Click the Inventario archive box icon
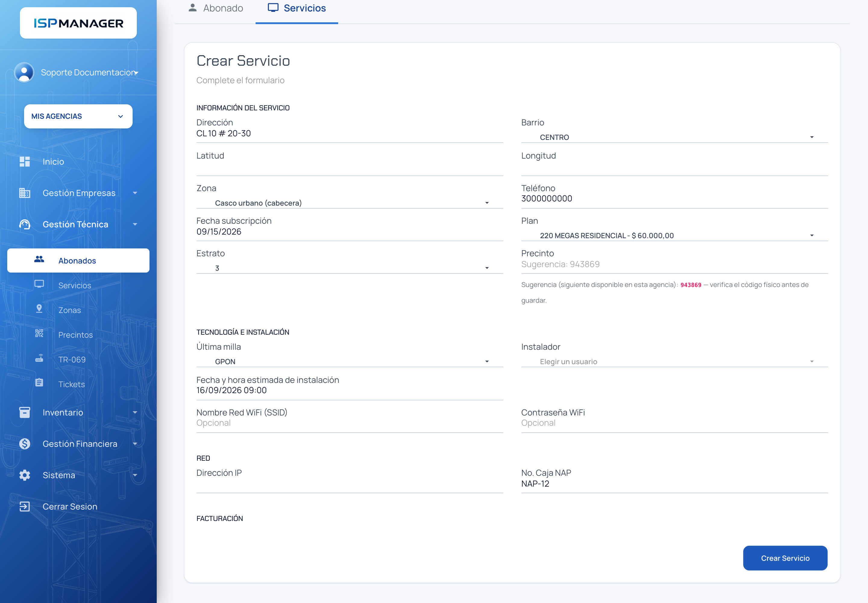The width and height of the screenshot is (868, 603). pos(24,412)
